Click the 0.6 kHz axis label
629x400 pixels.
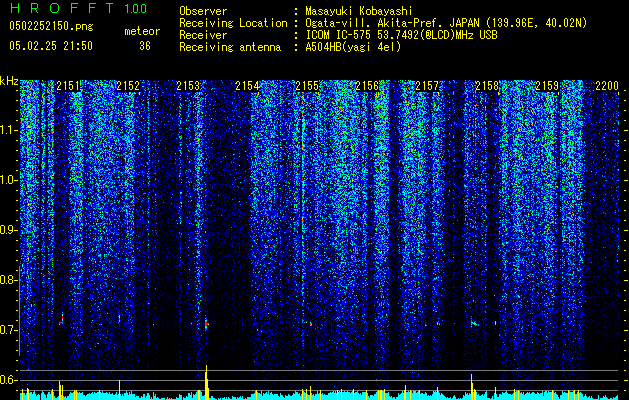(x=8, y=380)
